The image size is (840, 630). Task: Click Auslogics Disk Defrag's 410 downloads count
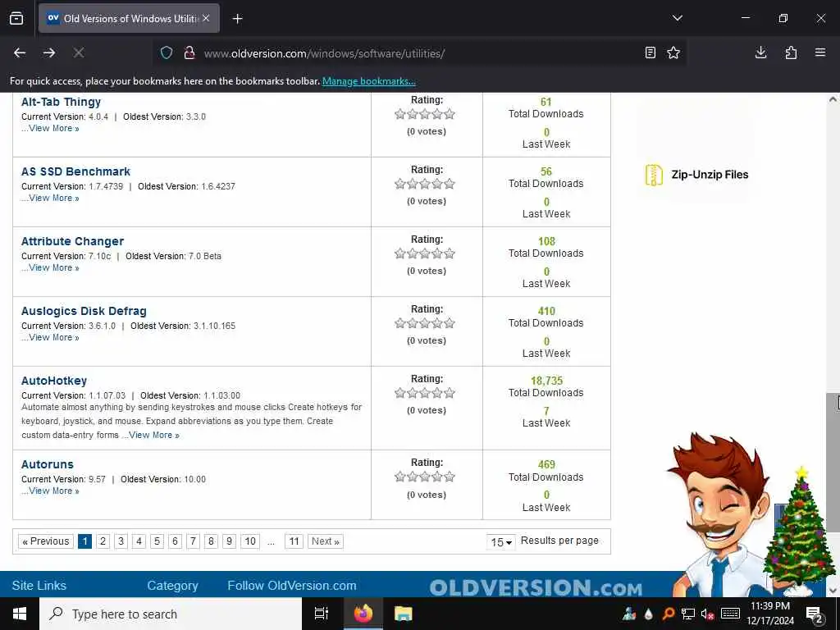[x=546, y=311]
